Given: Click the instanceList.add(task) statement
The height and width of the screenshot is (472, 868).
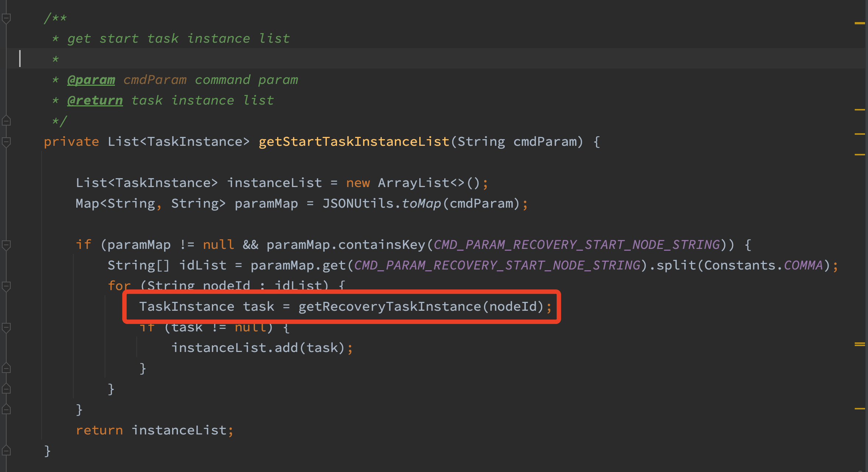Looking at the screenshot, I should 262,348.
